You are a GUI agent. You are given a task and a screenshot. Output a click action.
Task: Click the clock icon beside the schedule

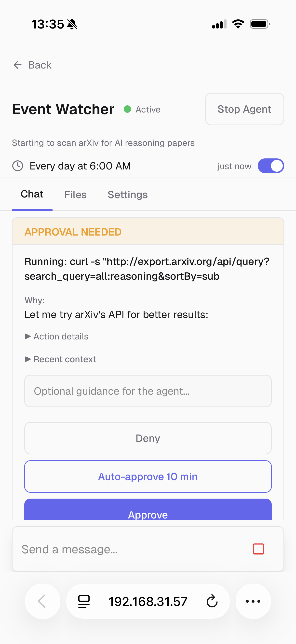[x=17, y=166]
